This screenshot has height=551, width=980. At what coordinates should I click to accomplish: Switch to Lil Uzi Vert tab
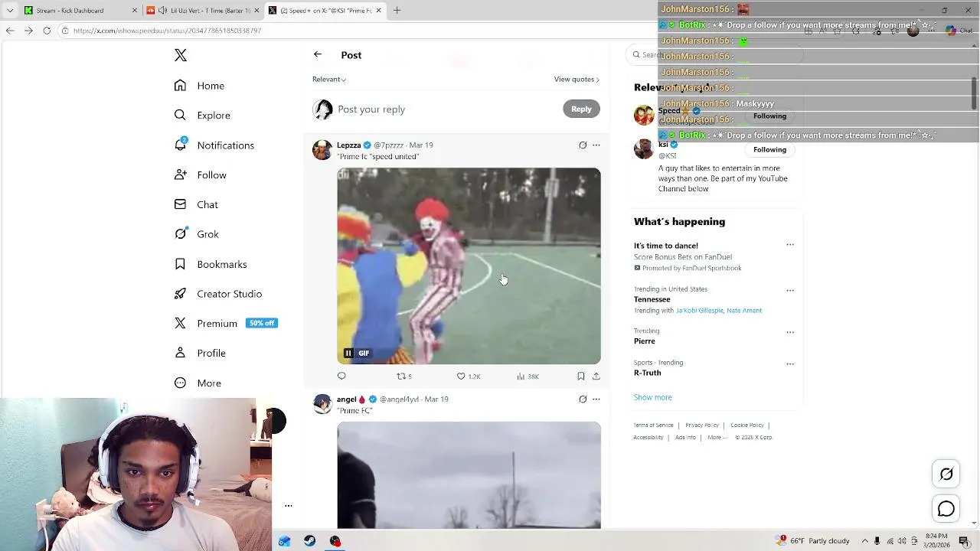click(x=202, y=11)
